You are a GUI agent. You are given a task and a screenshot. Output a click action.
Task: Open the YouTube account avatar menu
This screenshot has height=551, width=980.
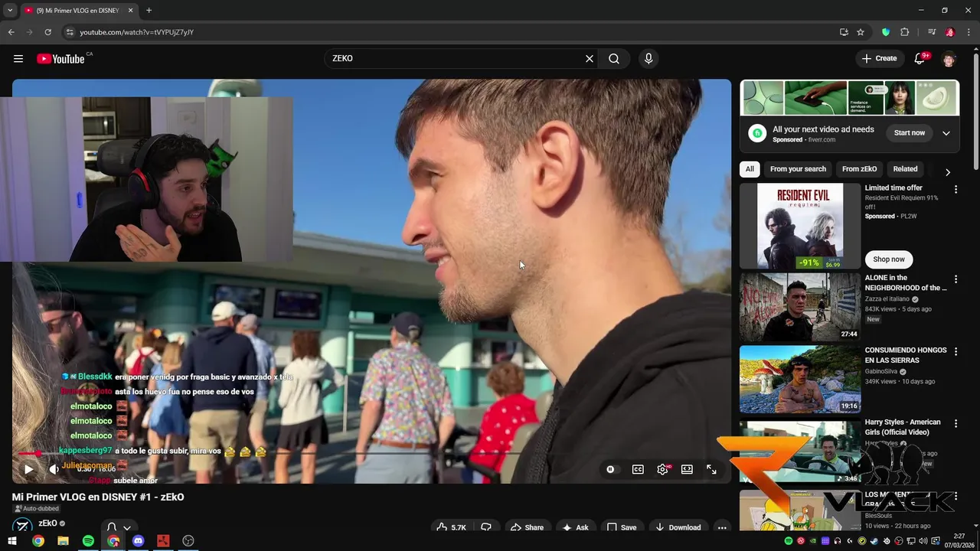949,59
